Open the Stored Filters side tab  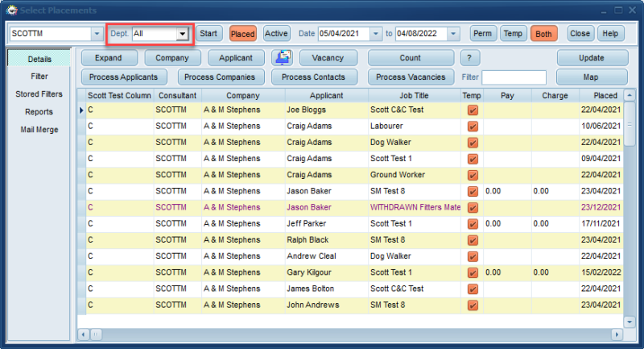pyautogui.click(x=39, y=93)
